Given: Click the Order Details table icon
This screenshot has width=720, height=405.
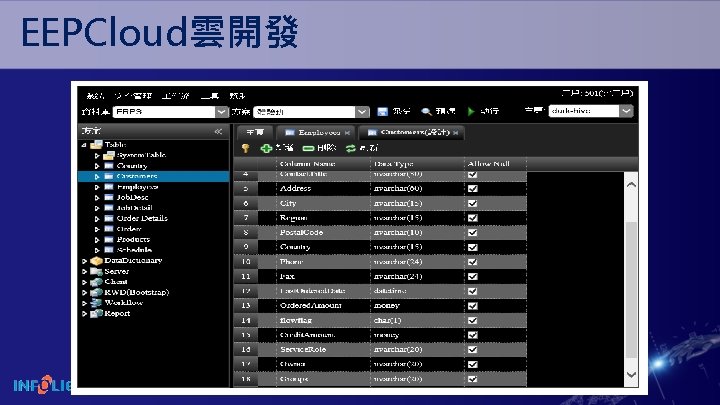Looking at the screenshot, I should coord(109,219).
